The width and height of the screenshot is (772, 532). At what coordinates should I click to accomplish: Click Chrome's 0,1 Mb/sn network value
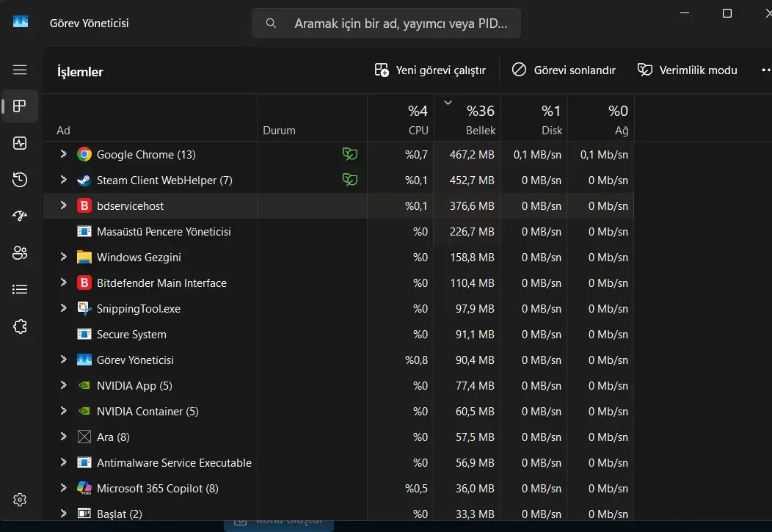point(604,155)
